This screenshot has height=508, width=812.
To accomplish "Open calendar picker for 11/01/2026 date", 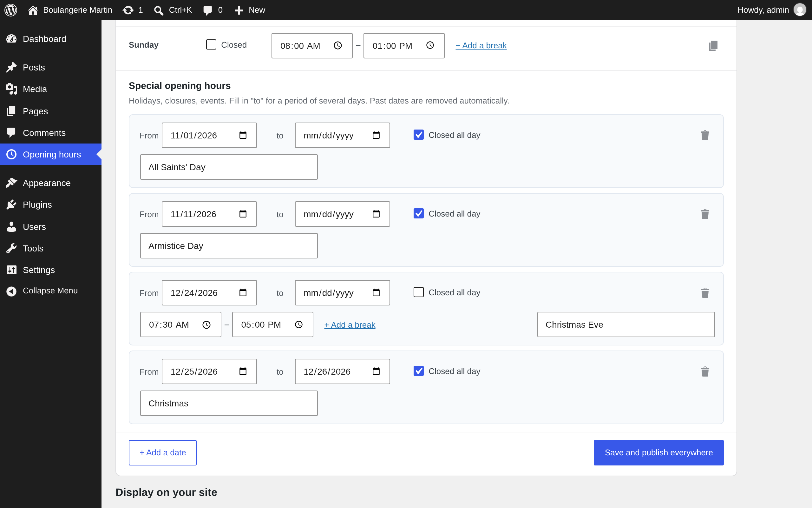I will pyautogui.click(x=243, y=135).
